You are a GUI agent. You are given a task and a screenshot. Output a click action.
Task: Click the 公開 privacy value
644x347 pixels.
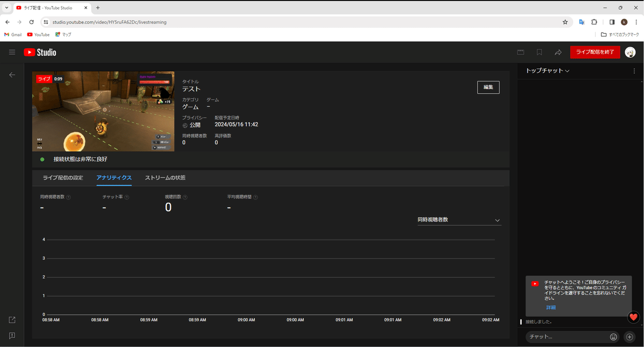click(195, 125)
